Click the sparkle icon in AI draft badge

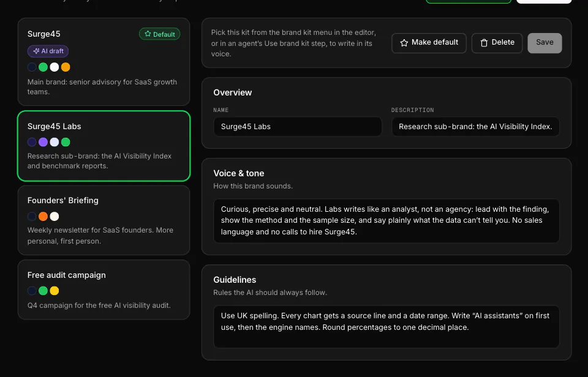(36, 51)
